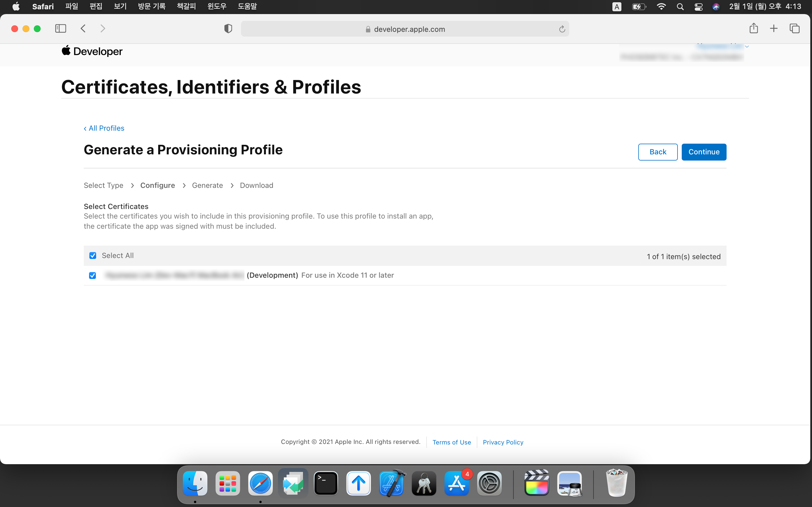812x507 pixels.
Task: Click the developer.apple.com address field
Action: pos(409,29)
